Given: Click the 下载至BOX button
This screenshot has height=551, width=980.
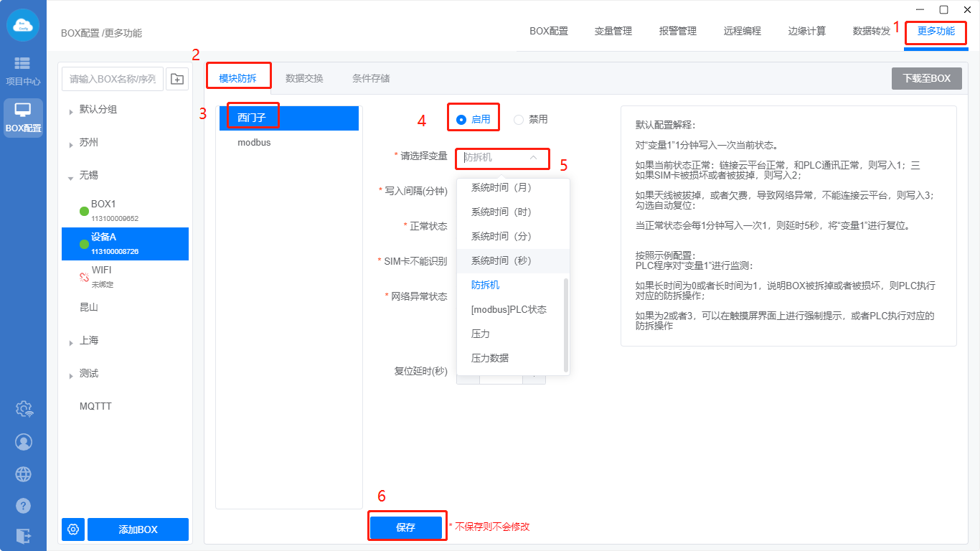Looking at the screenshot, I should point(926,78).
